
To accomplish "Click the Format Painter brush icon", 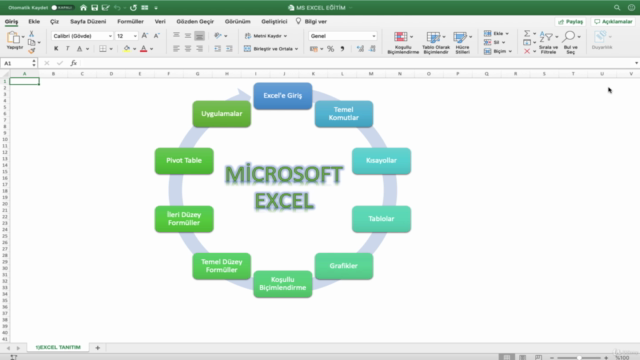I will 31,51.
